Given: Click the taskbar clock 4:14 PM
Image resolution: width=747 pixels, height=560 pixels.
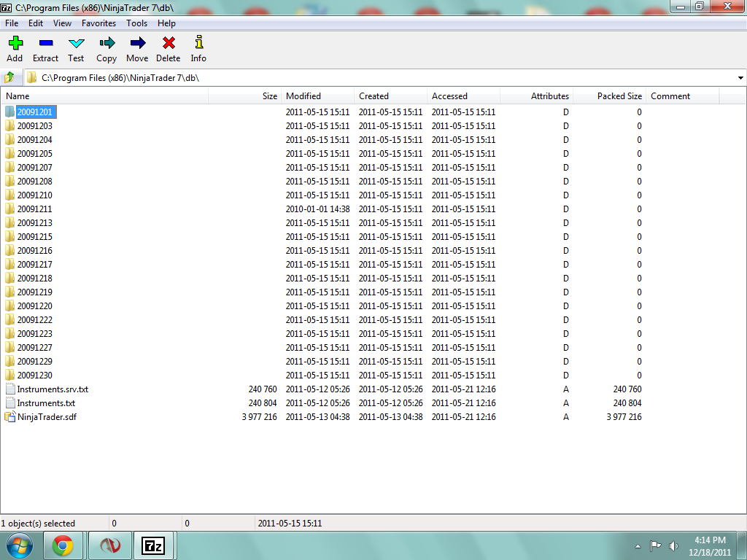Looking at the screenshot, I should pyautogui.click(x=710, y=540).
